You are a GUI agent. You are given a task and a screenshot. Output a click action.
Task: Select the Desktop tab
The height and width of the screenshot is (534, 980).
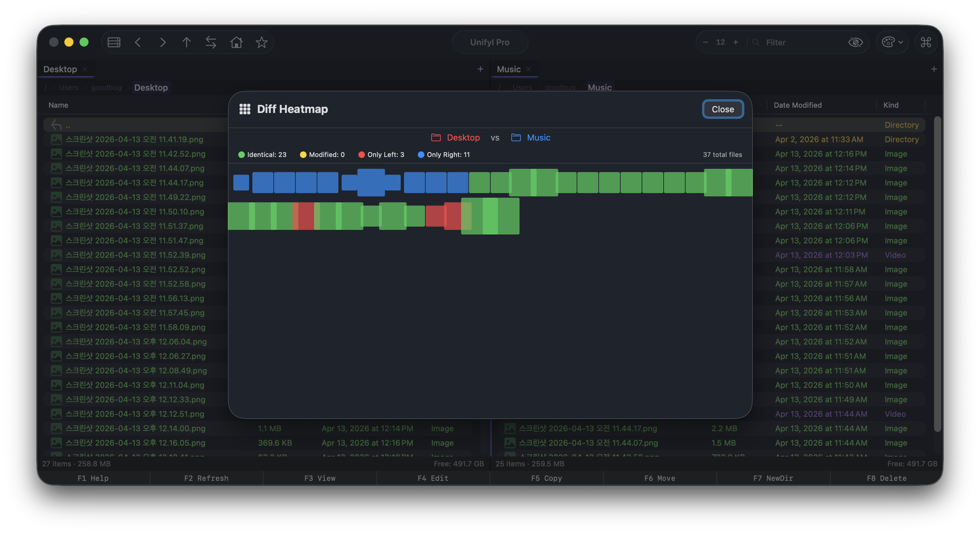(x=60, y=69)
